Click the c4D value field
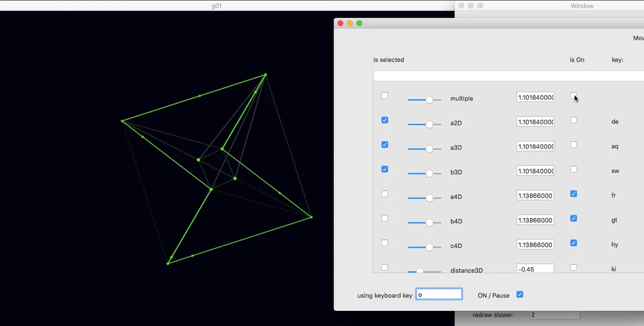Screen dimensions: 644x326 (x=535, y=244)
